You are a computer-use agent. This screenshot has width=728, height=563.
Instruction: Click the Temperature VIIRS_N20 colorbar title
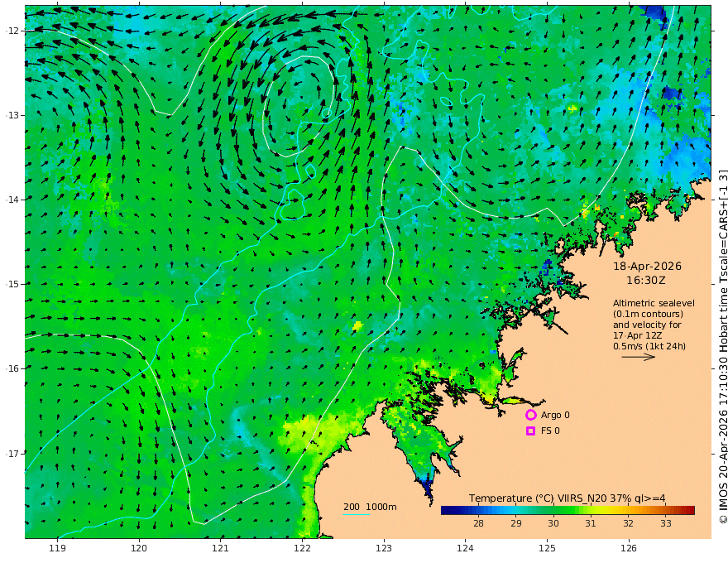pos(567,498)
